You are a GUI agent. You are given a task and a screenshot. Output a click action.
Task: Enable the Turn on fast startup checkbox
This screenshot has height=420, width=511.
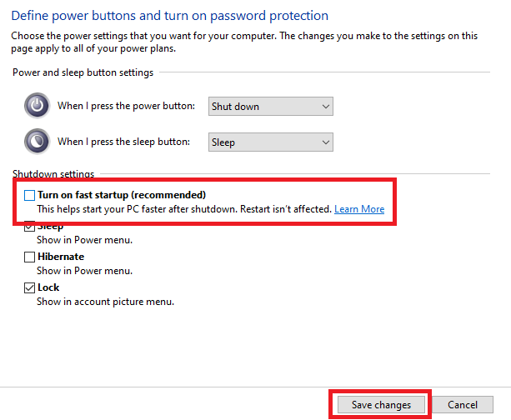pyautogui.click(x=30, y=195)
